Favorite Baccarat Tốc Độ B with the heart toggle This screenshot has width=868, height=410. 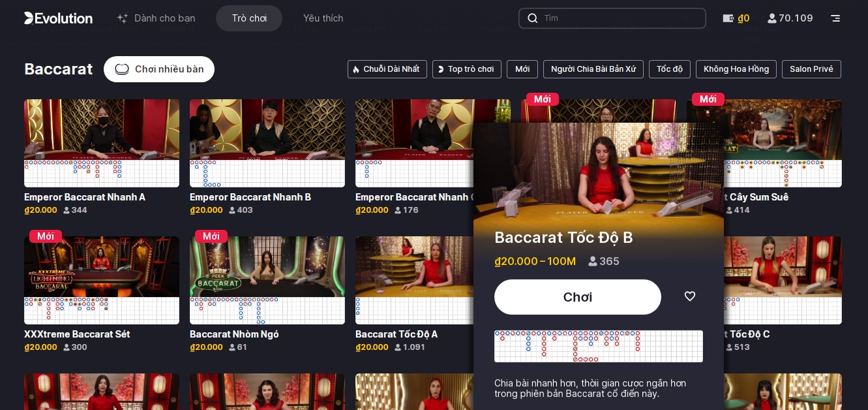click(690, 296)
